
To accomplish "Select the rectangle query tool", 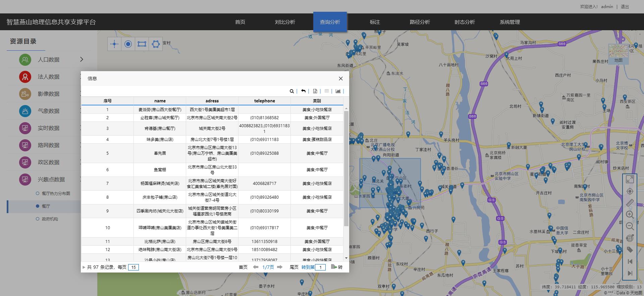I will point(142,44).
